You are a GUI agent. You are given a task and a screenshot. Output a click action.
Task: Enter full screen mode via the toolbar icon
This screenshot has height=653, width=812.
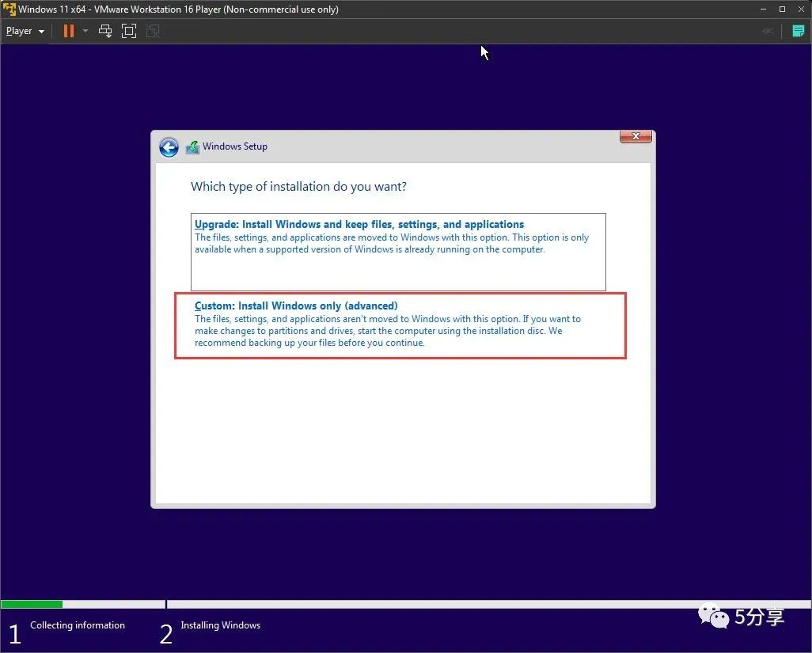129,31
